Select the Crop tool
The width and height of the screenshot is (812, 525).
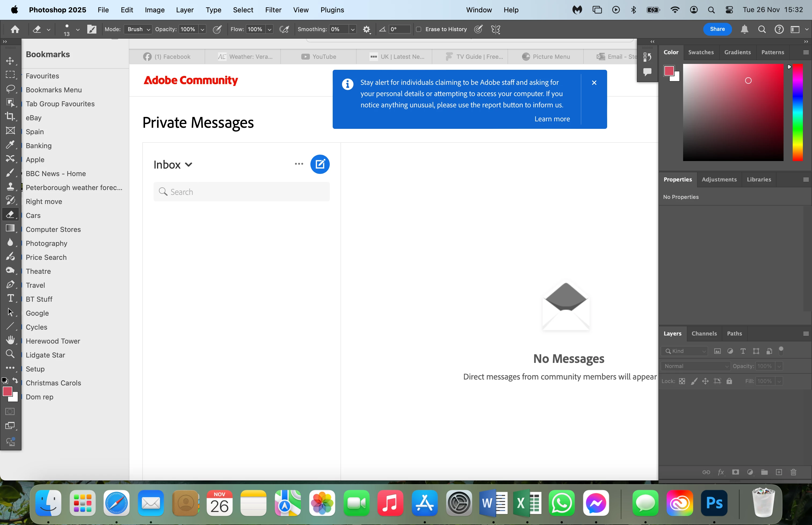pos(10,116)
